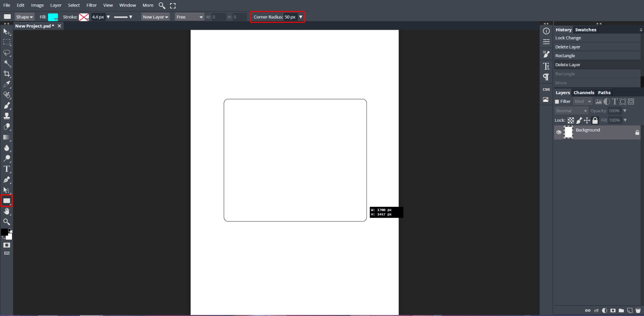The width and height of the screenshot is (644, 316).
Task: Open the Free ratio dropdown
Action: tap(189, 17)
